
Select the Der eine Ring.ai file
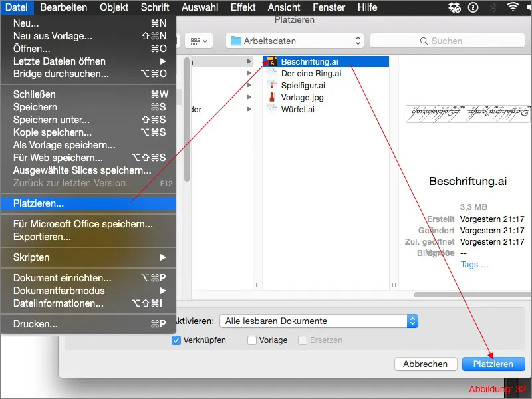click(326, 74)
